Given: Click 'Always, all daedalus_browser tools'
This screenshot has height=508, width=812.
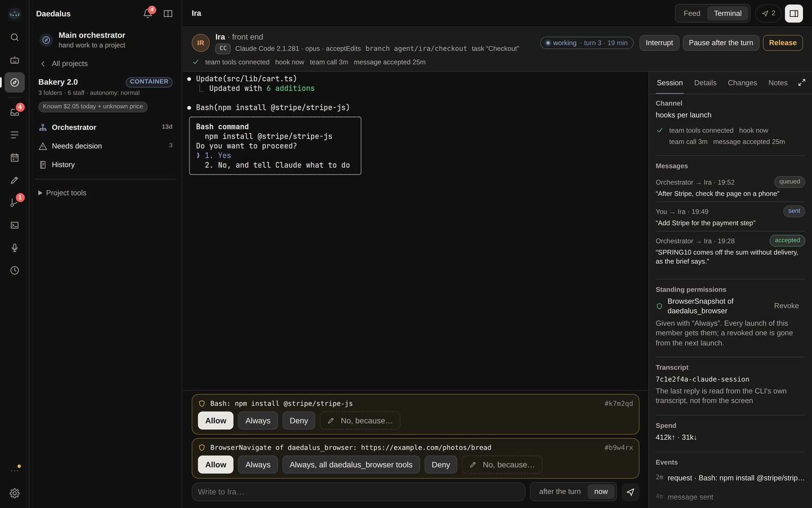Looking at the screenshot, I should click(x=351, y=465).
